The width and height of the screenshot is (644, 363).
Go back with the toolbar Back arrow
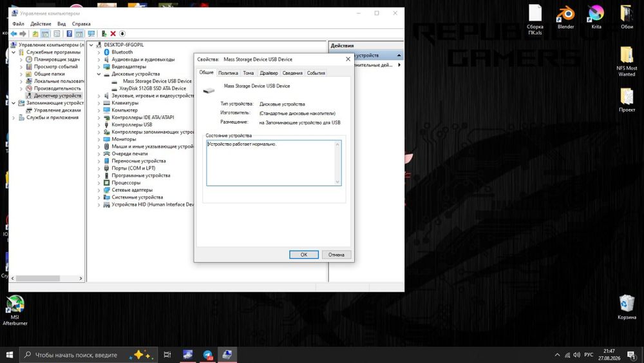[x=14, y=34]
